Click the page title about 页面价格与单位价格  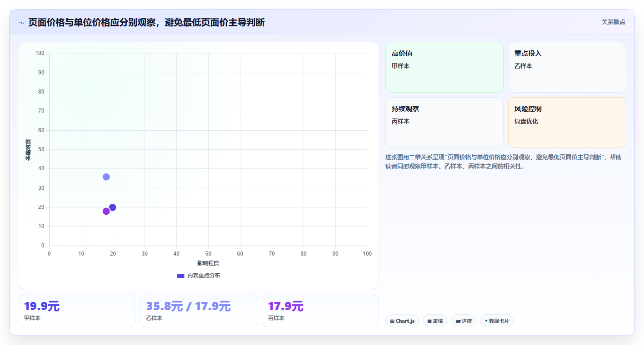click(x=146, y=22)
